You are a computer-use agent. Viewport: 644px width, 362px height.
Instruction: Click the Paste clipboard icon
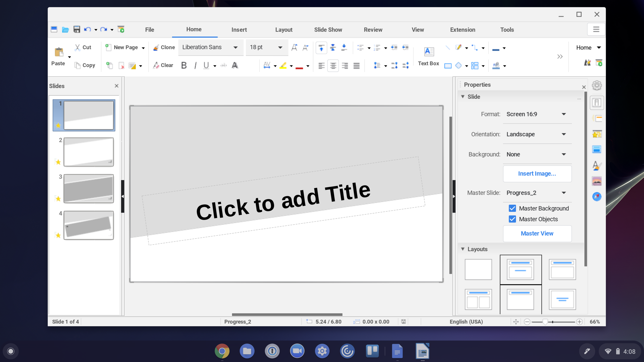(59, 52)
